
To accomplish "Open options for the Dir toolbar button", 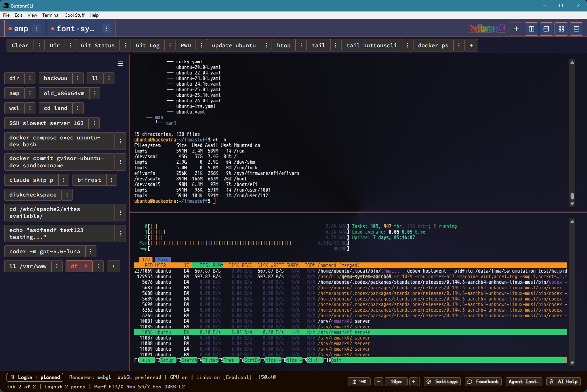I will click(70, 46).
